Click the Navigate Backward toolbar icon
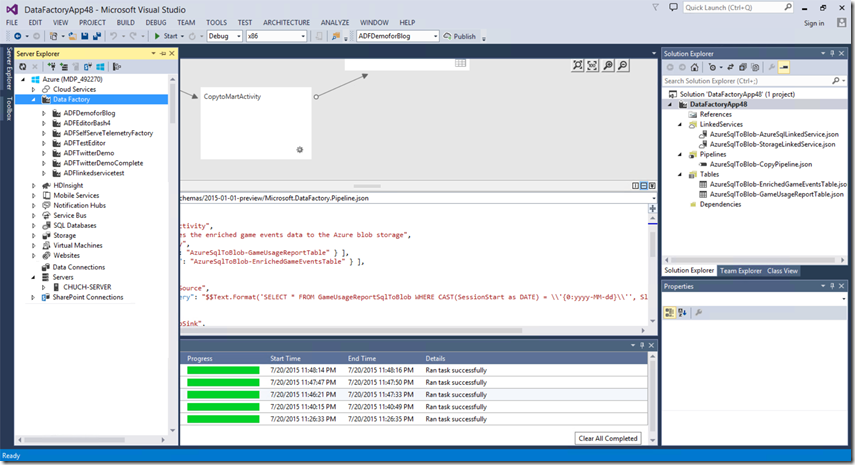855x465 pixels. point(17,37)
